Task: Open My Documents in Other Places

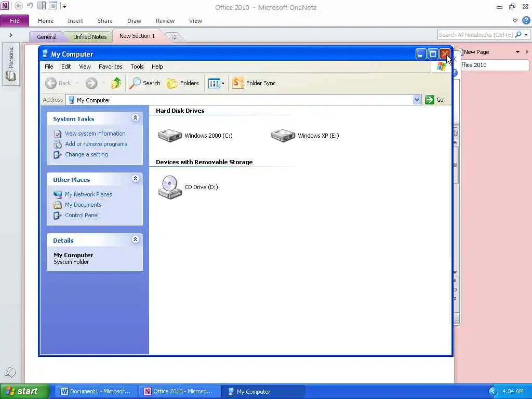Action: [x=83, y=205]
